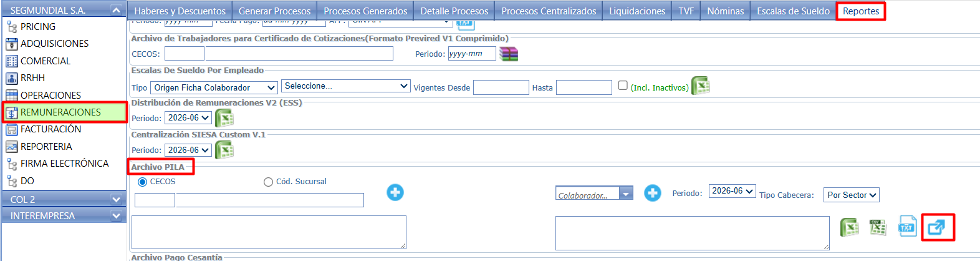
Task: Add CECOS with the blue plus icon
Action: [x=395, y=192]
